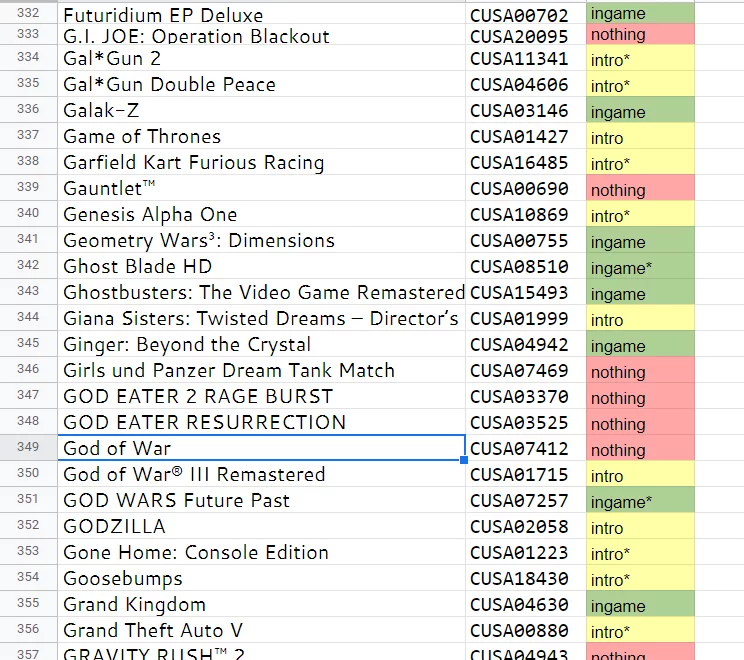Select row header 355
Image resolution: width=744 pixels, height=660 pixels.
point(28,603)
